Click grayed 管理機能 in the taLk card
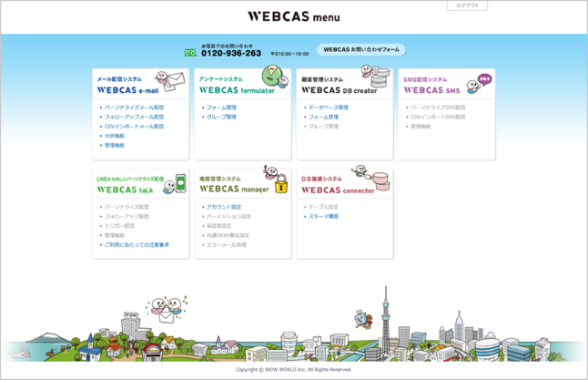The width and height of the screenshot is (588, 380). click(115, 235)
